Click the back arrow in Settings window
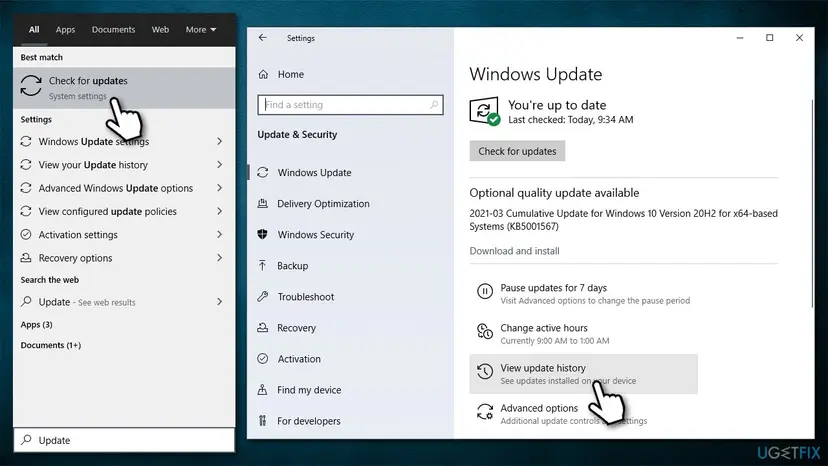The width and height of the screenshot is (828, 466). (262, 38)
